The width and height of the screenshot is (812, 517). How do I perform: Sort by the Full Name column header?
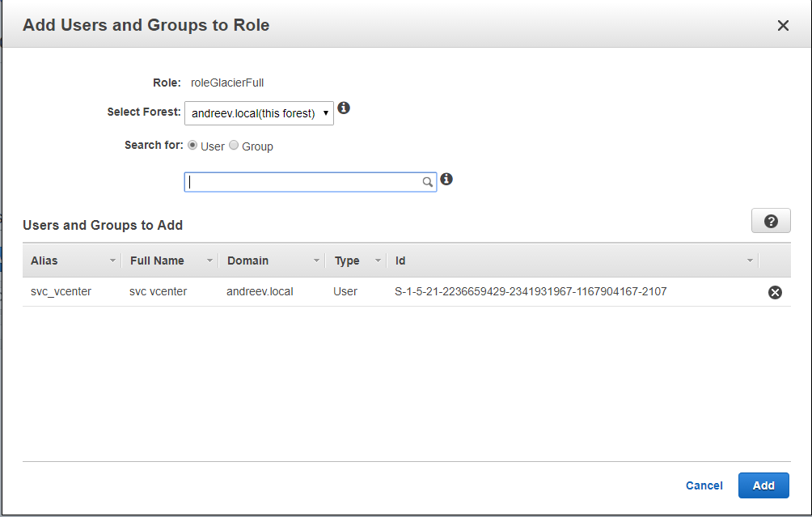[157, 261]
